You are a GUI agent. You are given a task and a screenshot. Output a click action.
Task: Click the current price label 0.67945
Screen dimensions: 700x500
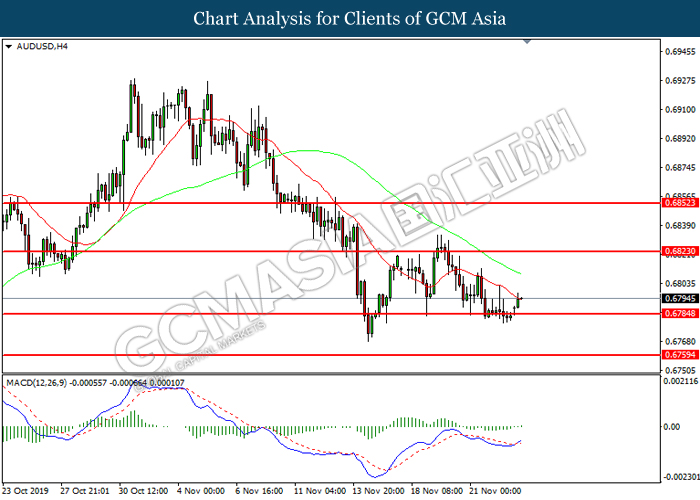click(x=680, y=298)
